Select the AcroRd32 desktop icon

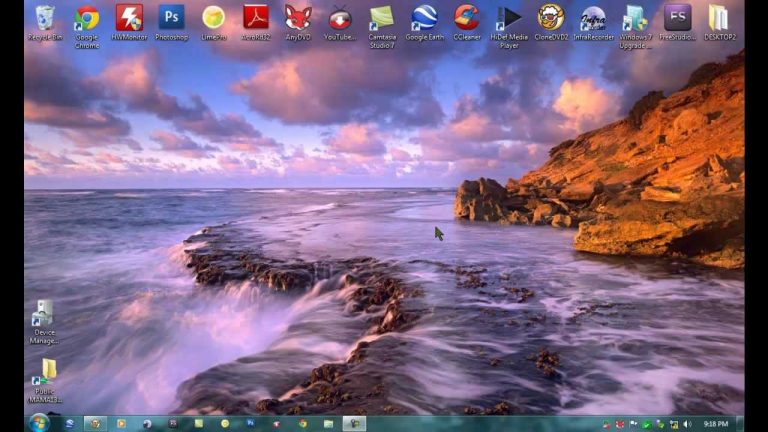click(256, 23)
